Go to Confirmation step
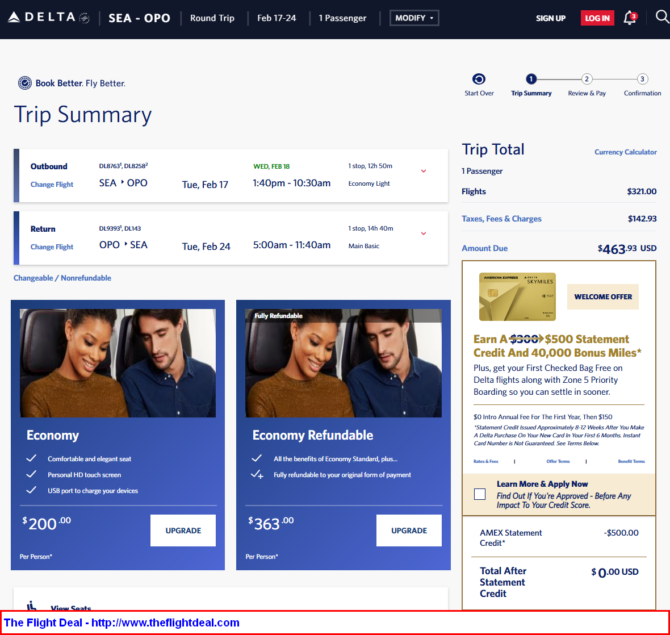The height and width of the screenshot is (635, 670). click(x=642, y=79)
